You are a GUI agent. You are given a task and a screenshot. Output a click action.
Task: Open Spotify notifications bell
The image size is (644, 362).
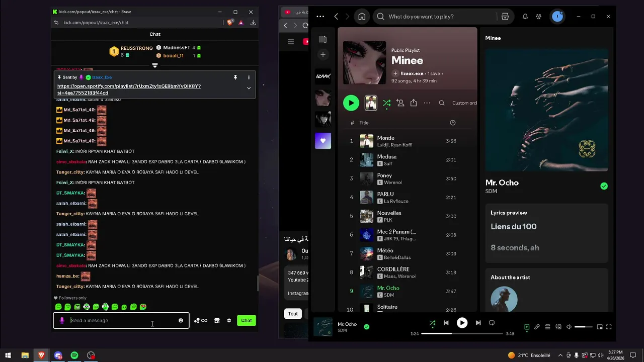coord(525,17)
